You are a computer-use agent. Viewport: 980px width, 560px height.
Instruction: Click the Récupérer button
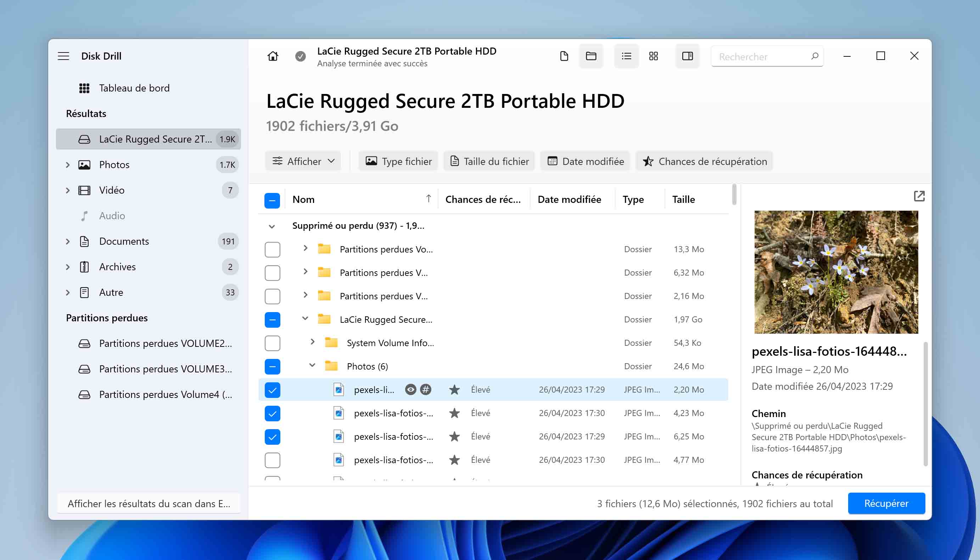coord(886,503)
